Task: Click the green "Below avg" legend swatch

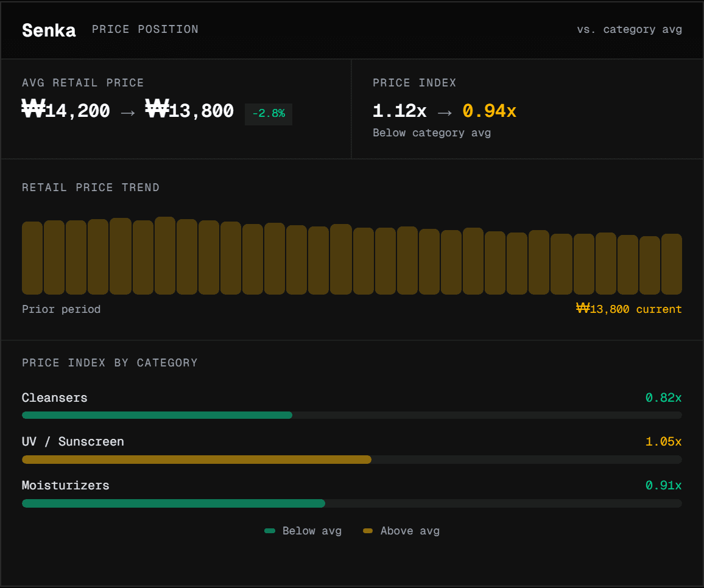Action: pyautogui.click(x=270, y=531)
